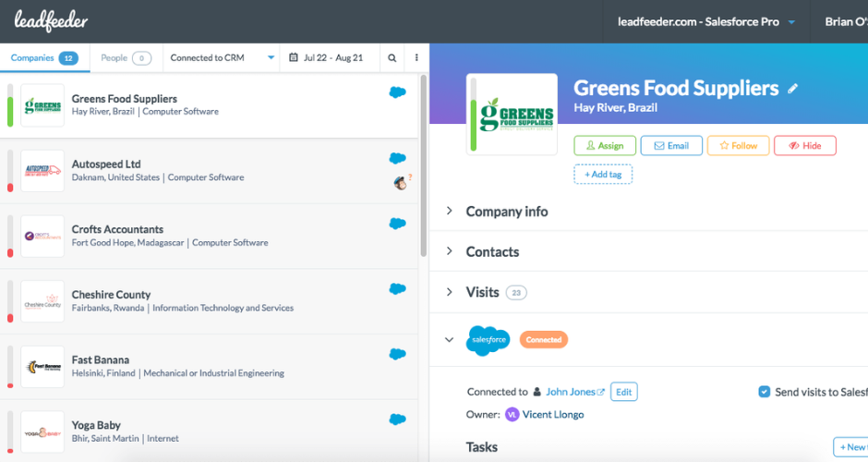This screenshot has width=868, height=462.
Task: Select the Crofts Accountants company name
Action: [x=117, y=229]
